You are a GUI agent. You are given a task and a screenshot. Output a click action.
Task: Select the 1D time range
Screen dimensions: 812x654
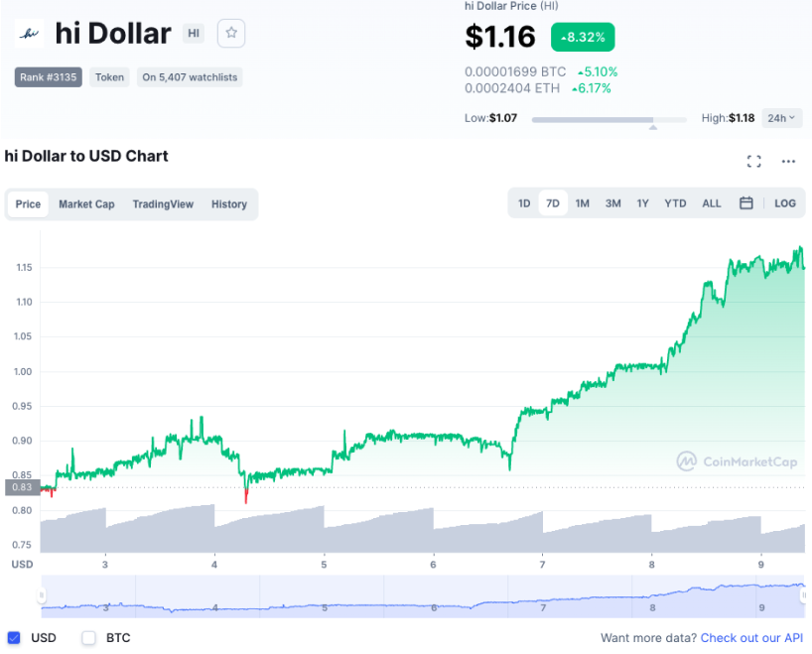524,203
